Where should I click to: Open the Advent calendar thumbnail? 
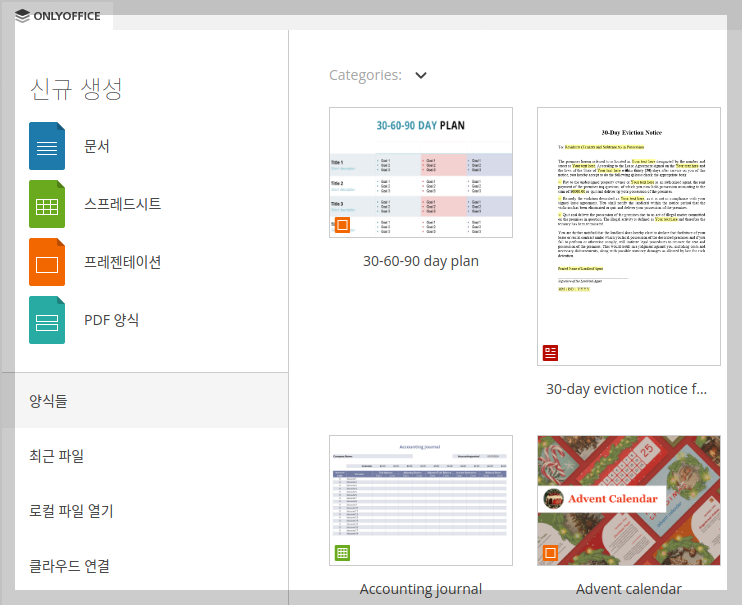tap(628, 500)
